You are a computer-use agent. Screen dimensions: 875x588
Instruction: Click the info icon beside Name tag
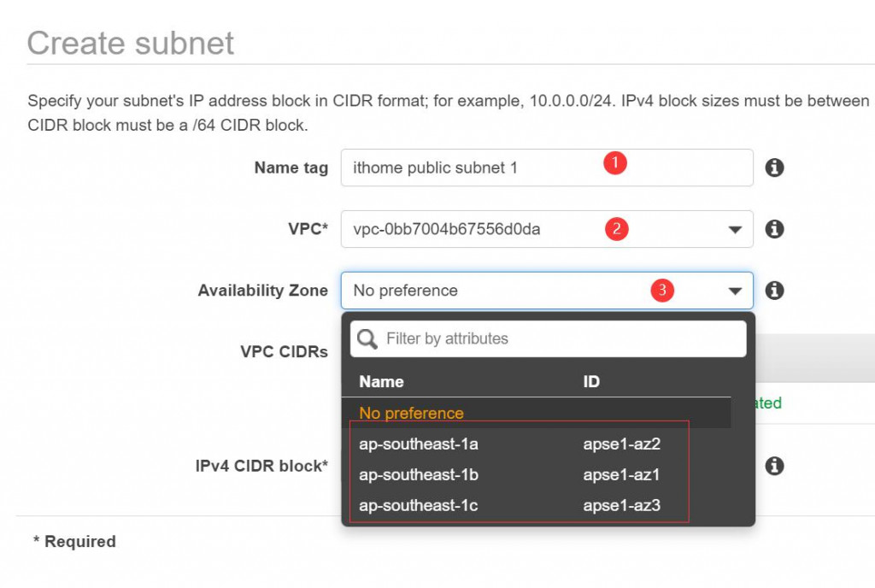tap(774, 168)
